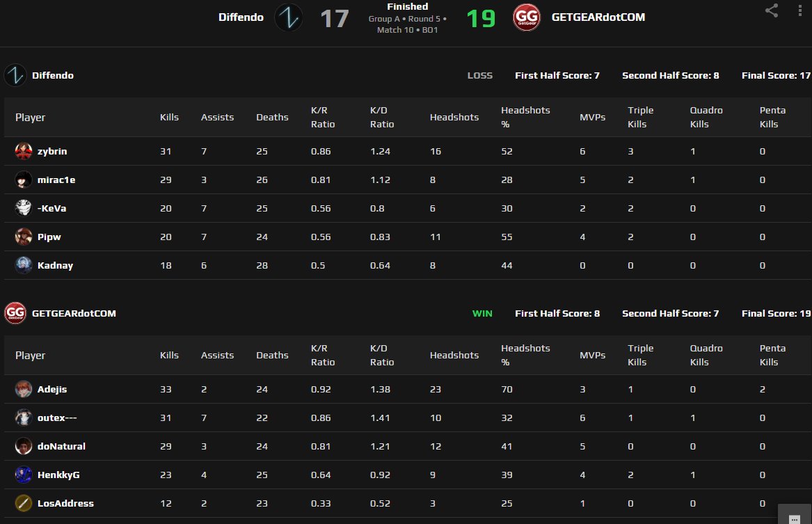The height and width of the screenshot is (524, 812).
Task: Open player HenkkyG's profile
Action: pyautogui.click(x=58, y=475)
